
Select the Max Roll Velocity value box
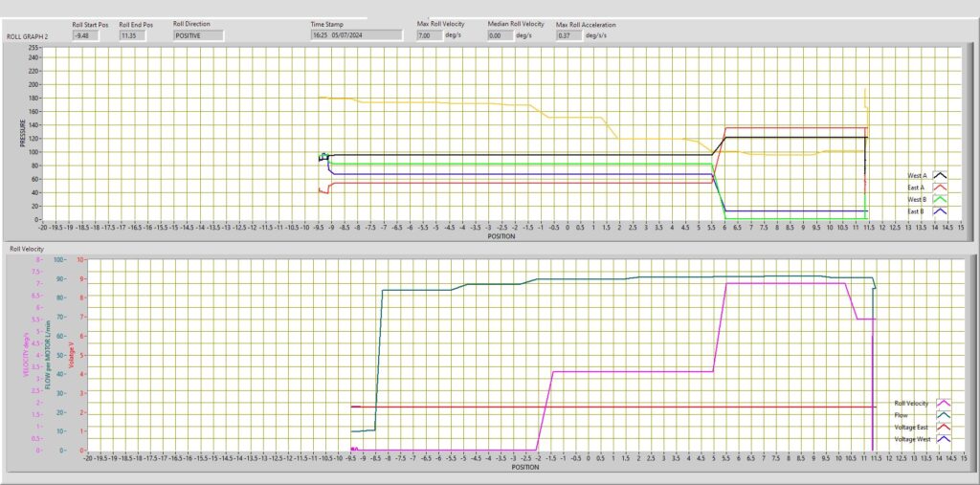(x=428, y=35)
